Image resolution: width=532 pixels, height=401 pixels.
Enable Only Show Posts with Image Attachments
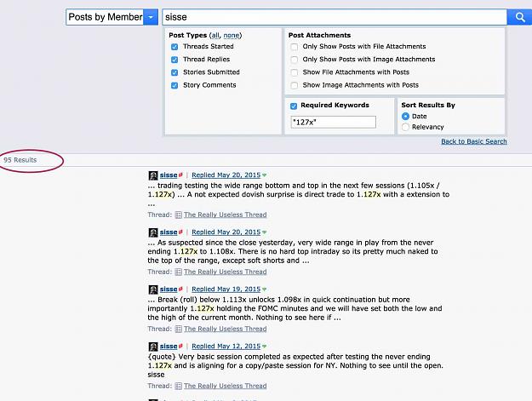(x=295, y=60)
